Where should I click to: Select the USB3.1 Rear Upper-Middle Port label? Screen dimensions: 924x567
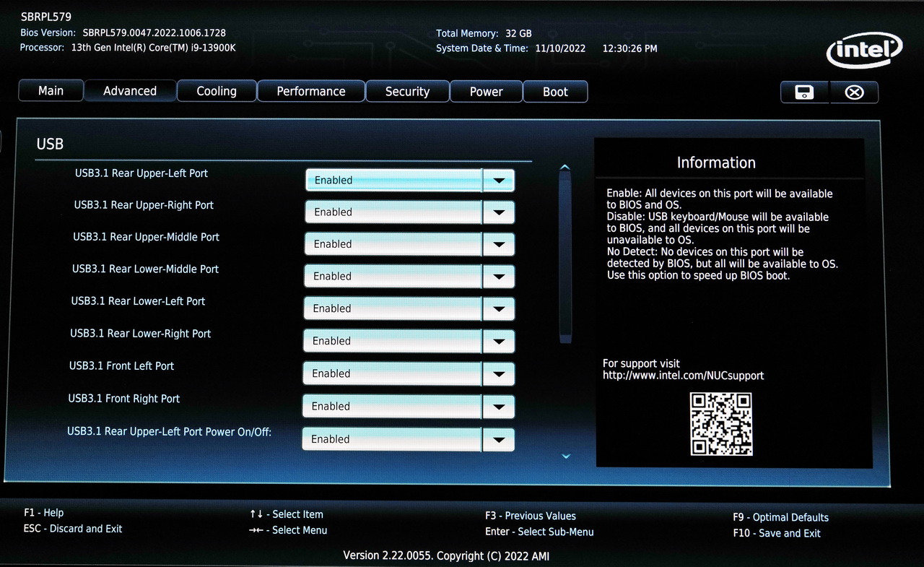[x=146, y=237]
